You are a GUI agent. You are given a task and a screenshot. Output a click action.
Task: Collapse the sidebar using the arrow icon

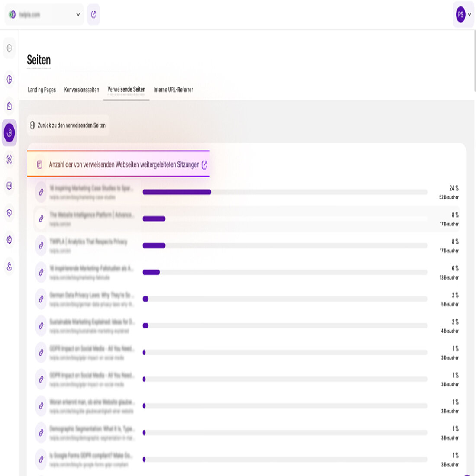[9, 48]
